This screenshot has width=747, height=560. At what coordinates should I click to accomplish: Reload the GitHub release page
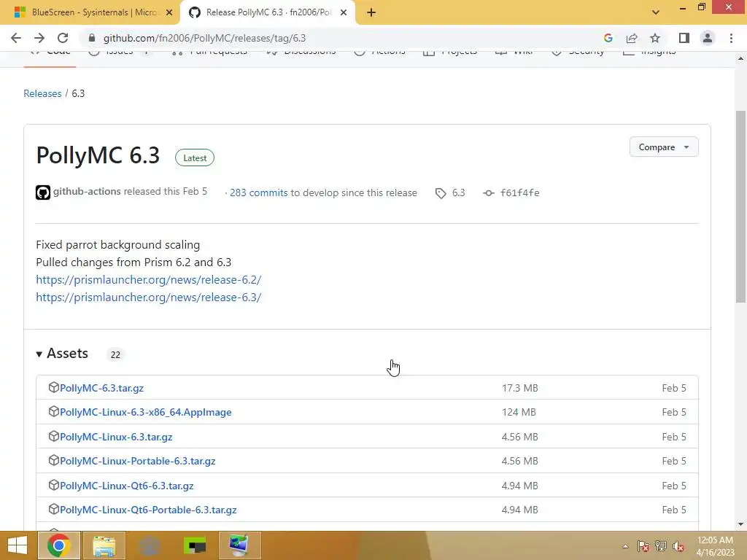pos(63,38)
